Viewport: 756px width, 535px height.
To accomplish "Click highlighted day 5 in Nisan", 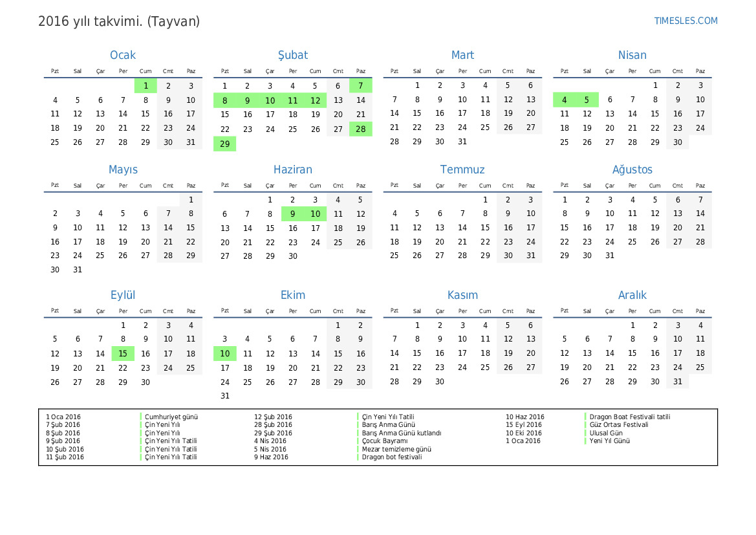I will point(587,100).
